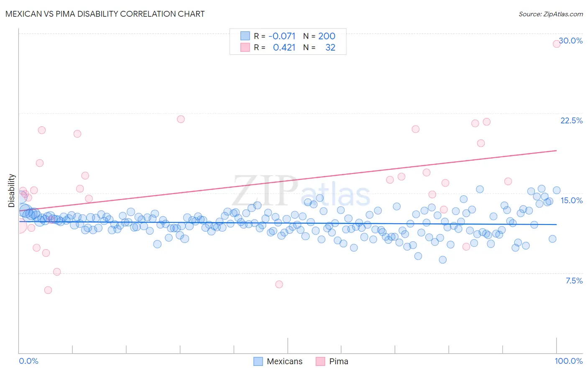This screenshot has width=588, height=373.
Task: Click the chart title text
Action: click(105, 14)
